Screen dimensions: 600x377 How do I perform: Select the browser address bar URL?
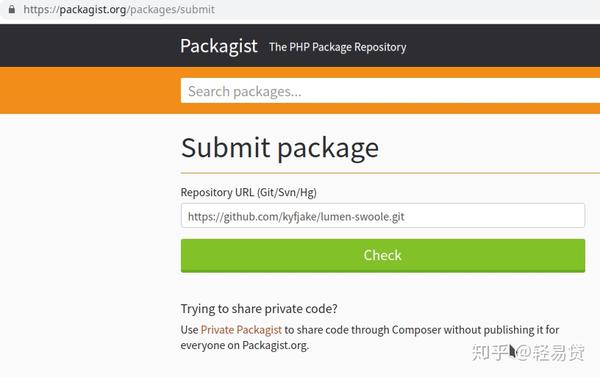(119, 9)
